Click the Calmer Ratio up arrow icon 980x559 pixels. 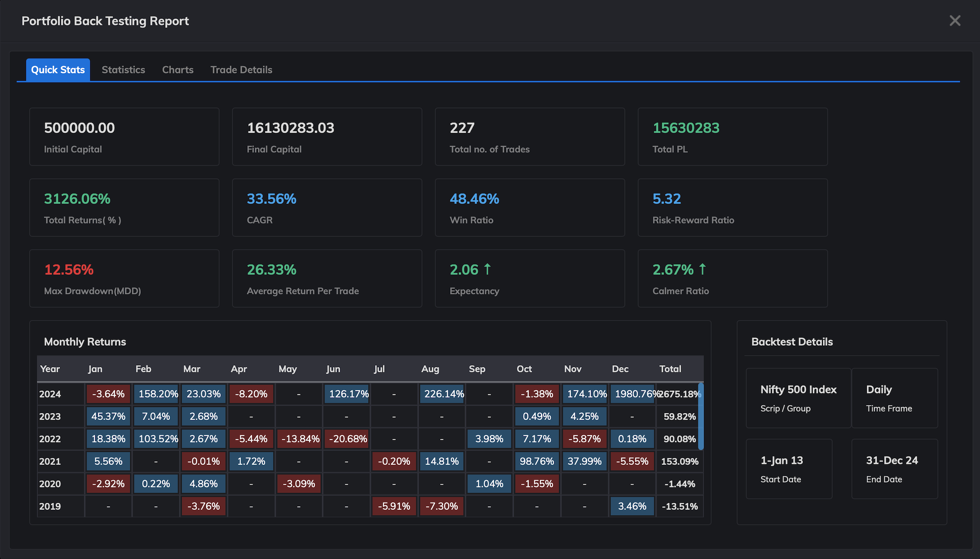pos(703,269)
